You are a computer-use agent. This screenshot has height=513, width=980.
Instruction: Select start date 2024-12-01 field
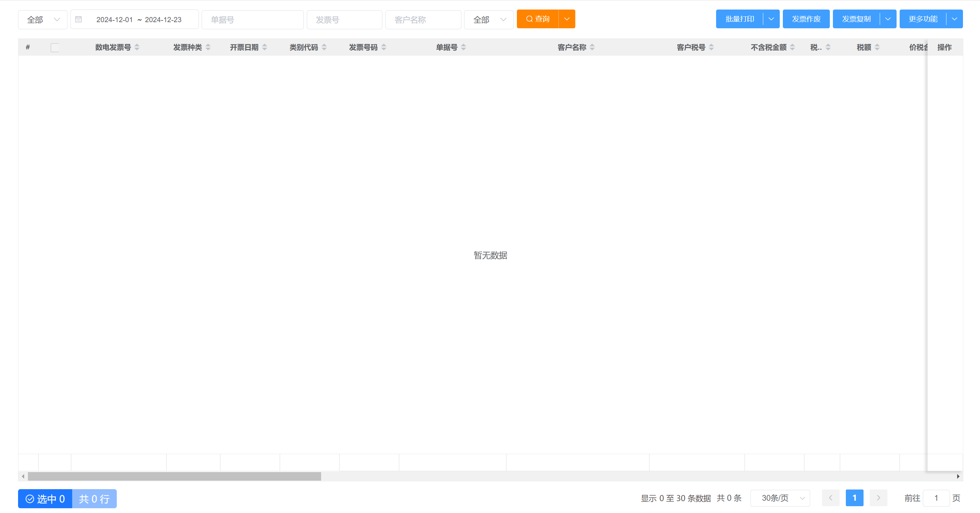[x=114, y=19]
